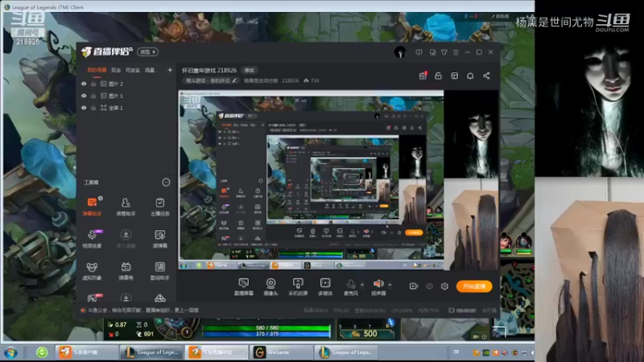Open the hamburger menu in the title bar
Screen dimensions: 644x362
coord(456,52)
